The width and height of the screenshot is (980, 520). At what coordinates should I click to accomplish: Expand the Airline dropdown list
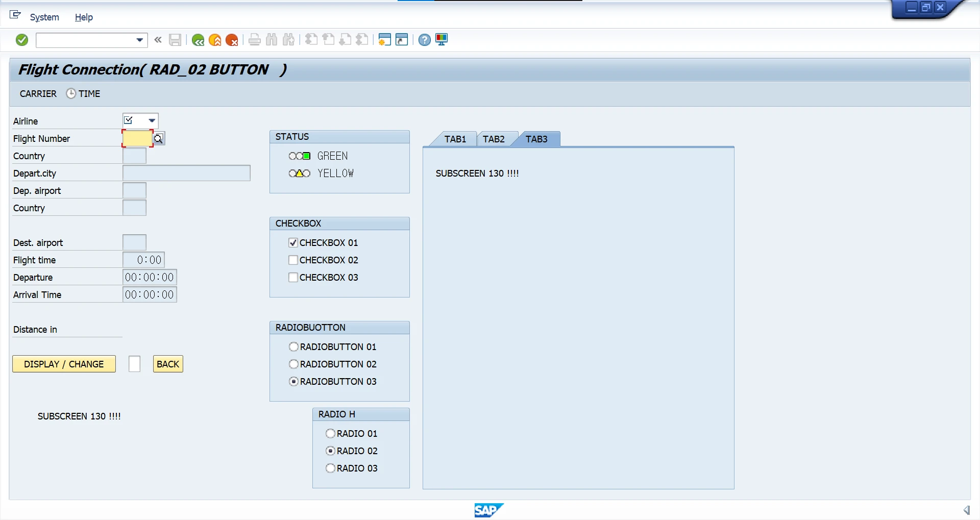(x=152, y=121)
